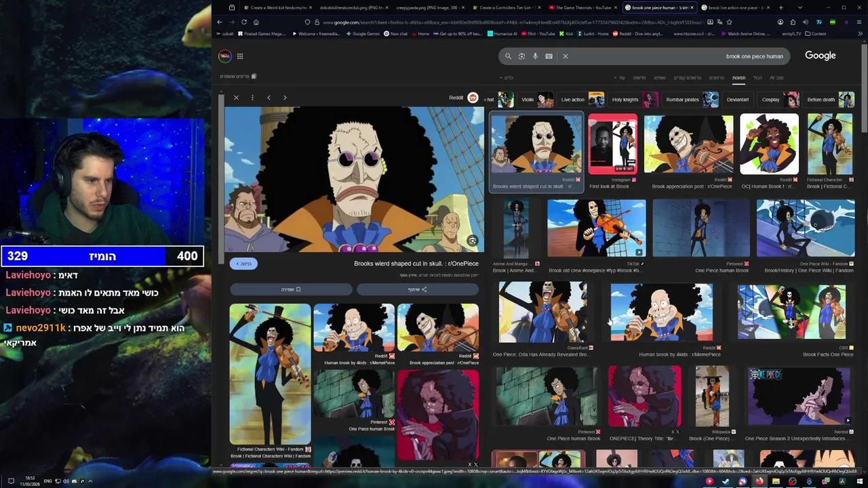Start voice search with microphone icon
Image resolution: width=868 pixels, height=488 pixels.
tap(535, 56)
